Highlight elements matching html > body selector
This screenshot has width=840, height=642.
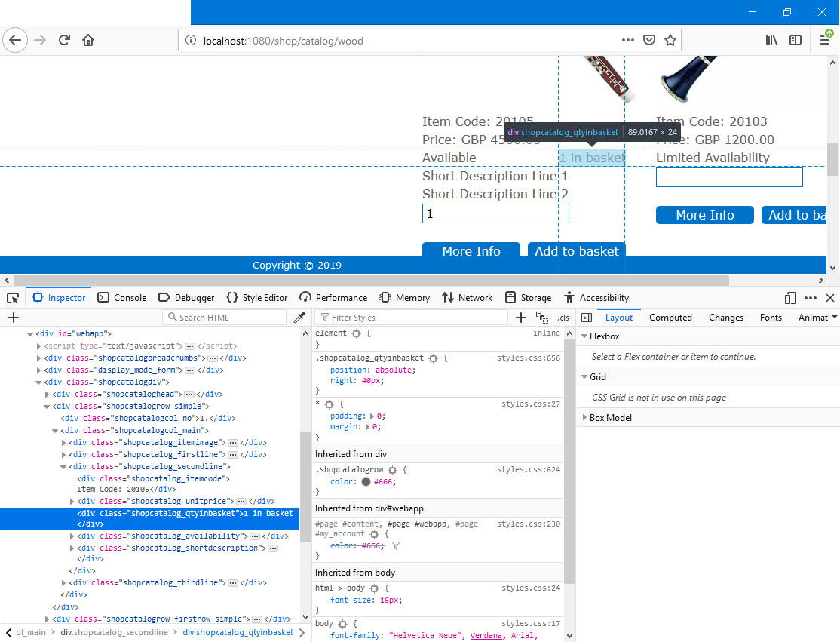pos(375,588)
